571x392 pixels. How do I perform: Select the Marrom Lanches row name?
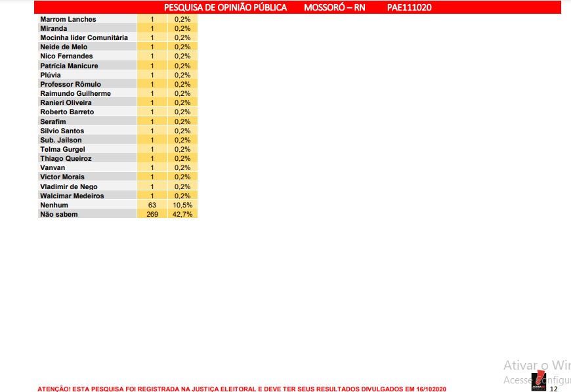point(68,19)
